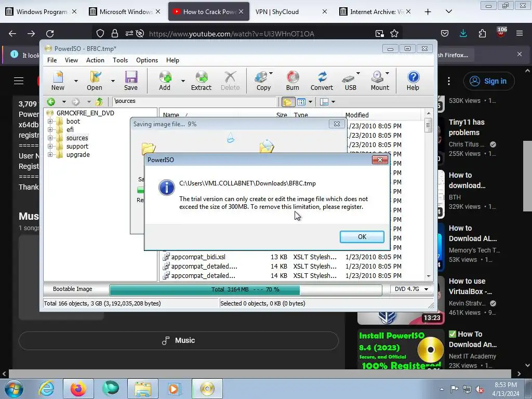
Task: Open the Action menu
Action: [95, 60]
